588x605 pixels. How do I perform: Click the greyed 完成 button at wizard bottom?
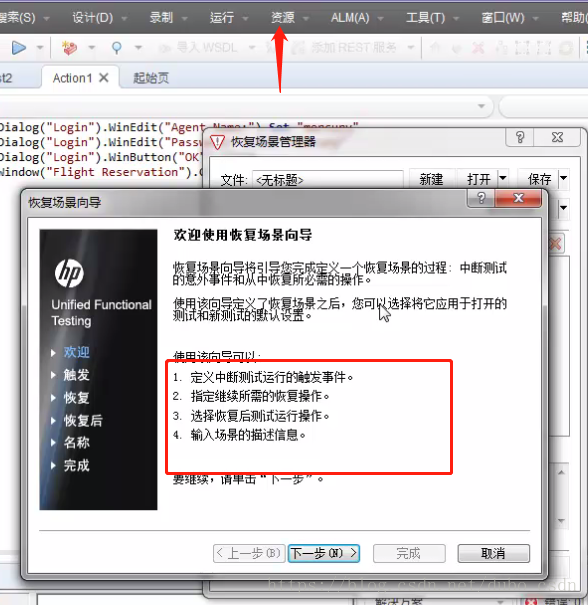tap(409, 553)
